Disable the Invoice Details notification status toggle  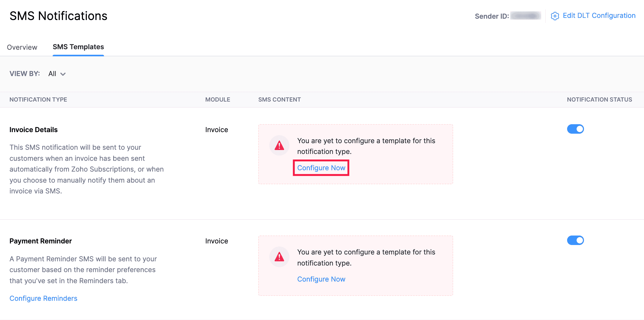point(576,129)
